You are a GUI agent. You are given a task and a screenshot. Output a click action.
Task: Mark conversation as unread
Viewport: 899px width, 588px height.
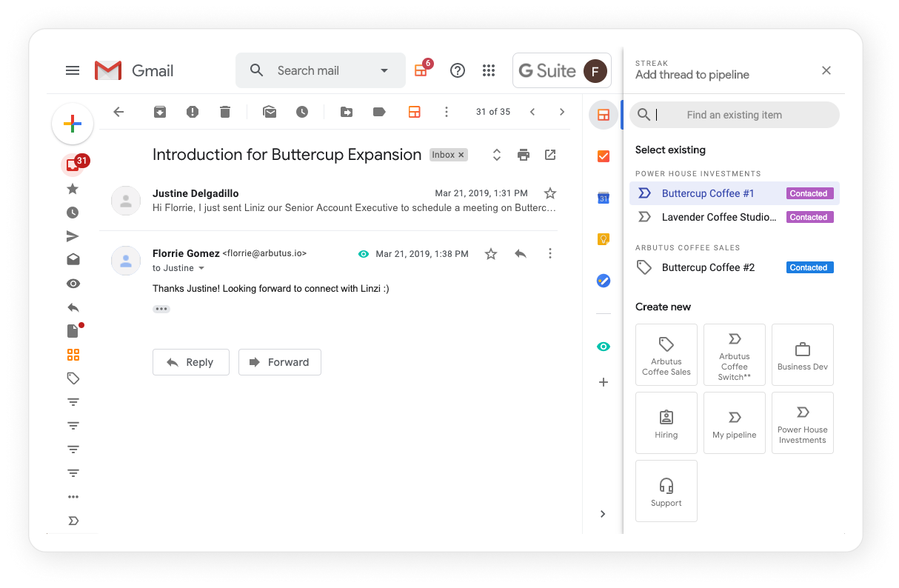(x=270, y=112)
